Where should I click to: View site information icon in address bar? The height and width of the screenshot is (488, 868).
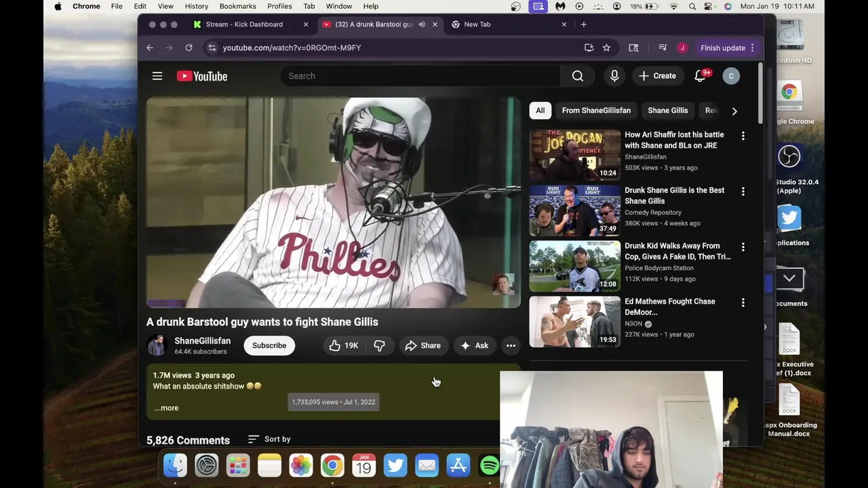pyautogui.click(x=212, y=47)
